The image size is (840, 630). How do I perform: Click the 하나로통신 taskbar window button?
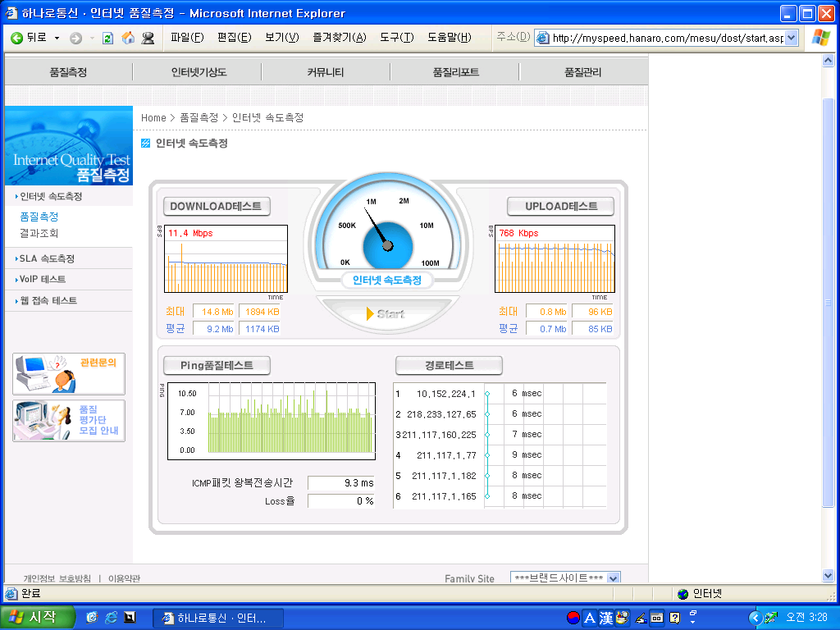217,619
